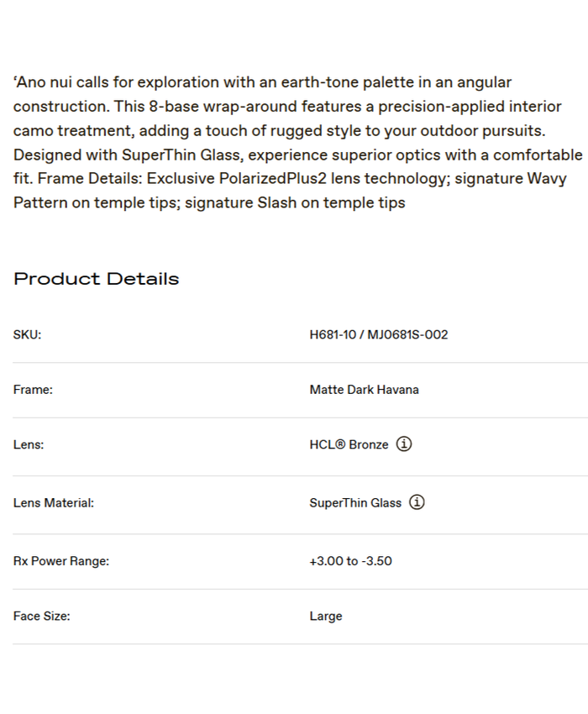Click the Frame label

pyautogui.click(x=33, y=390)
